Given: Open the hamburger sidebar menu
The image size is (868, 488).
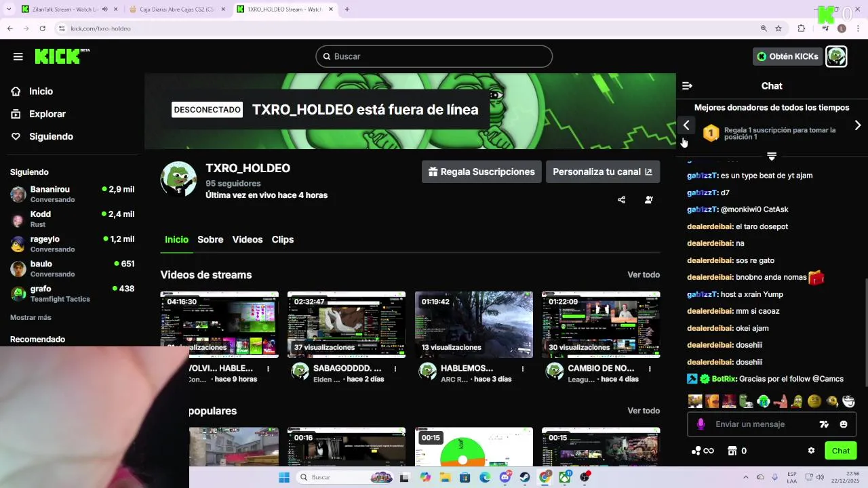Looking at the screenshot, I should [18, 57].
